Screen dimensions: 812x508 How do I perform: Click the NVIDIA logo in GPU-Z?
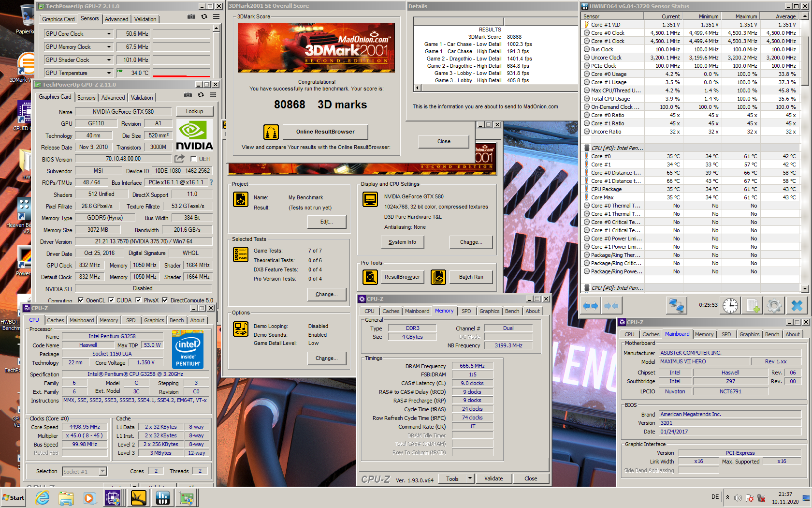(x=194, y=135)
